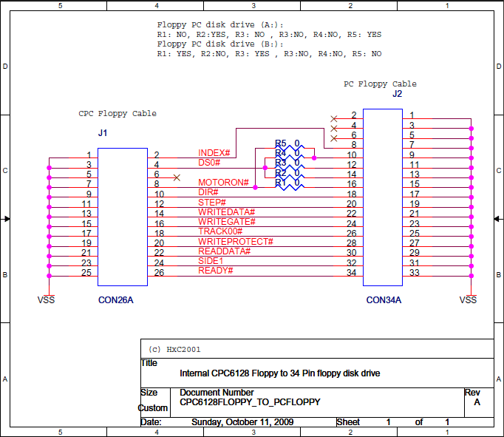This screenshot has height=437, width=504.
Task: Select the WRITEDATA# net label
Action: pos(227,212)
